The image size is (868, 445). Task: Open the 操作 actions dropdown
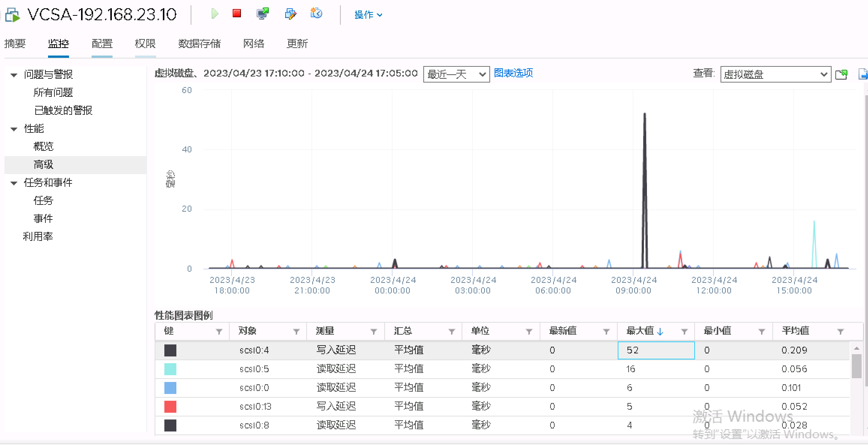pos(368,15)
